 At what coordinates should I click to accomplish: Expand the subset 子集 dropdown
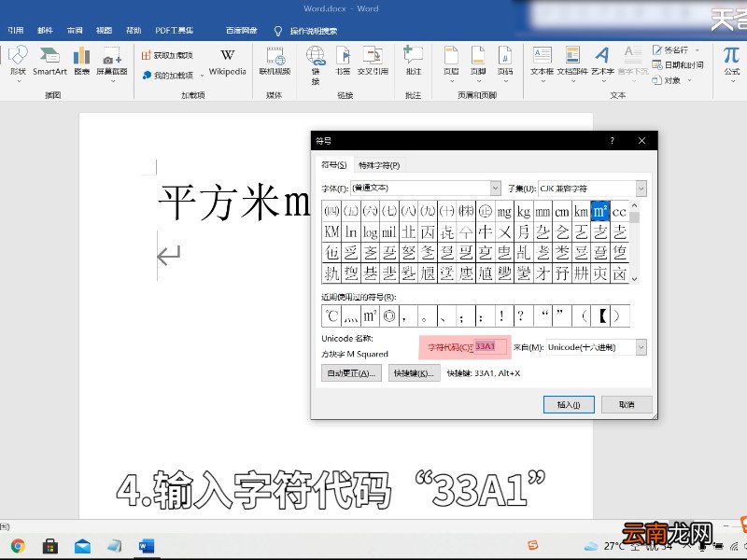coord(641,189)
